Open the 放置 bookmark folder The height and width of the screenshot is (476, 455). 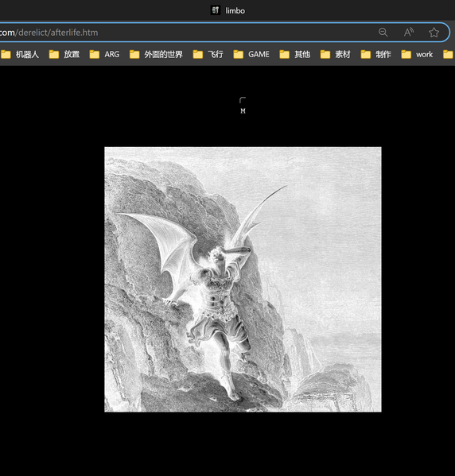coord(64,54)
